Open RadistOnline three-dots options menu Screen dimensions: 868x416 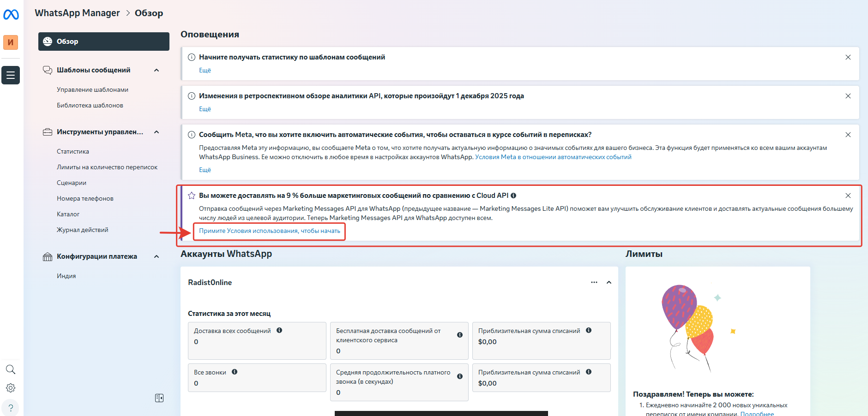pyautogui.click(x=594, y=282)
